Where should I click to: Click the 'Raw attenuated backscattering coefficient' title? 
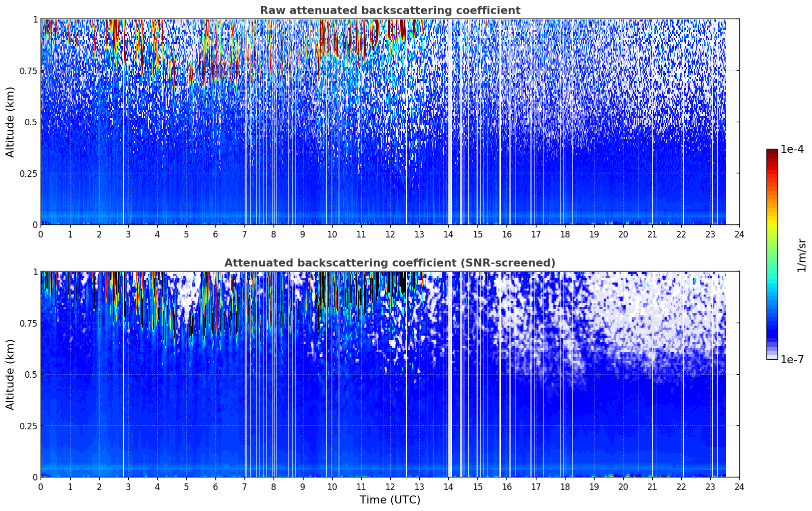click(x=390, y=11)
